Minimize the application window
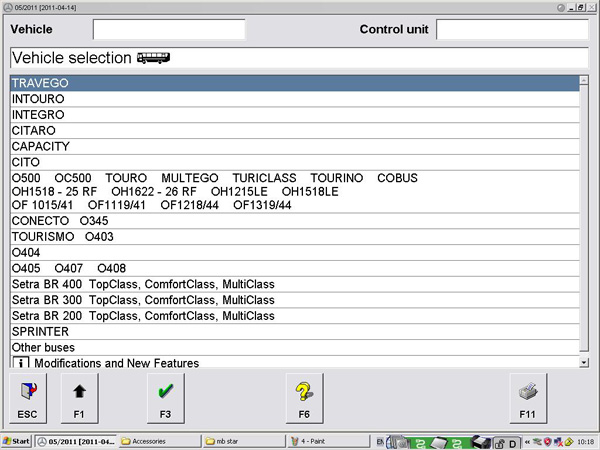 pyautogui.click(x=571, y=7)
